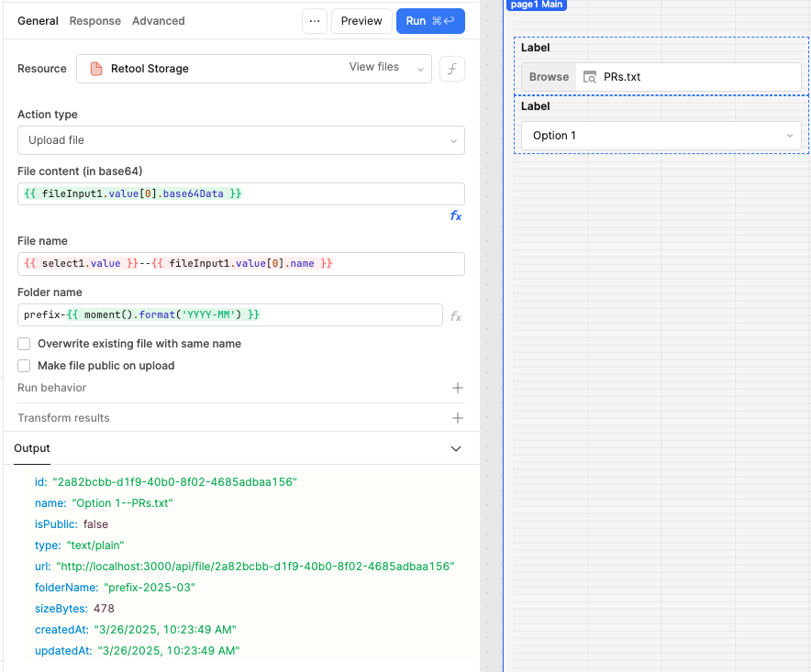Click the View files link
The image size is (811, 672).
pyautogui.click(x=374, y=67)
